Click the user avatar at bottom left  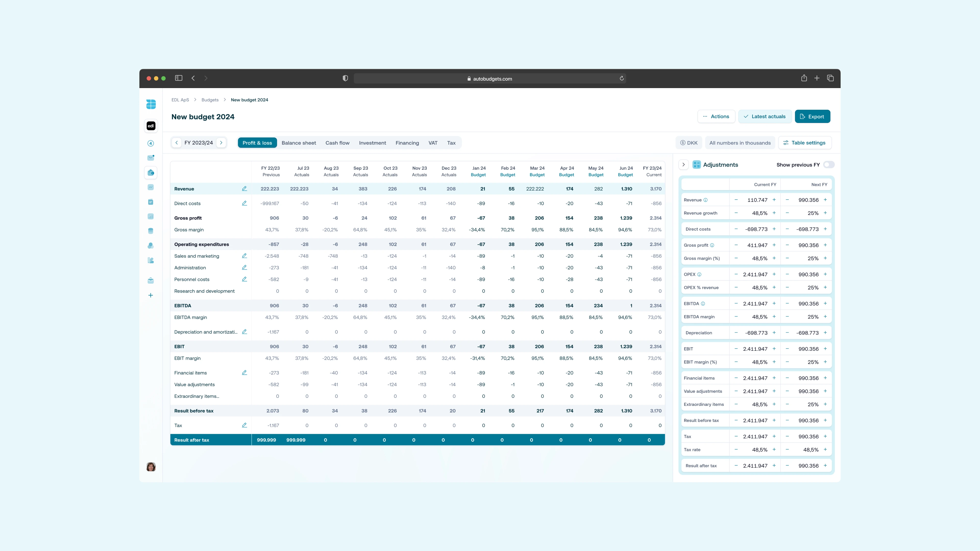point(151,467)
